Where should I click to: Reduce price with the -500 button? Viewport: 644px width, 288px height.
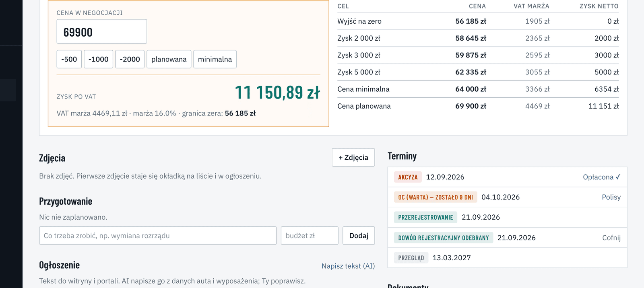coord(69,59)
